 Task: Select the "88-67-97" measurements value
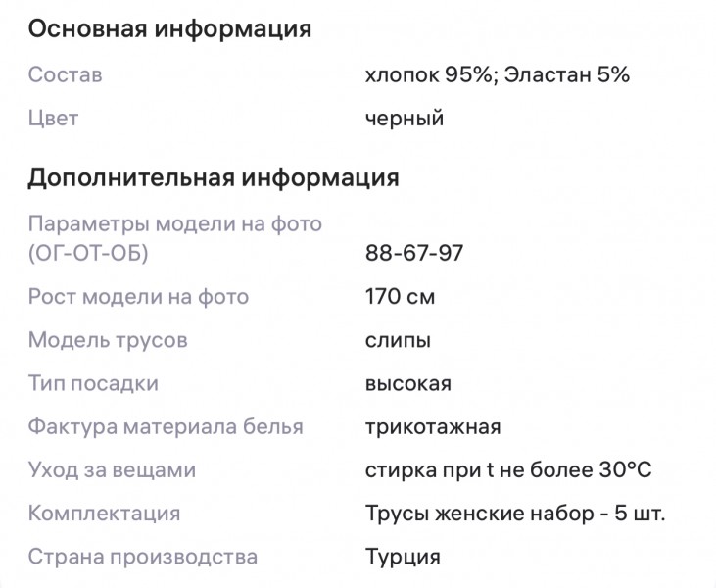point(414,254)
